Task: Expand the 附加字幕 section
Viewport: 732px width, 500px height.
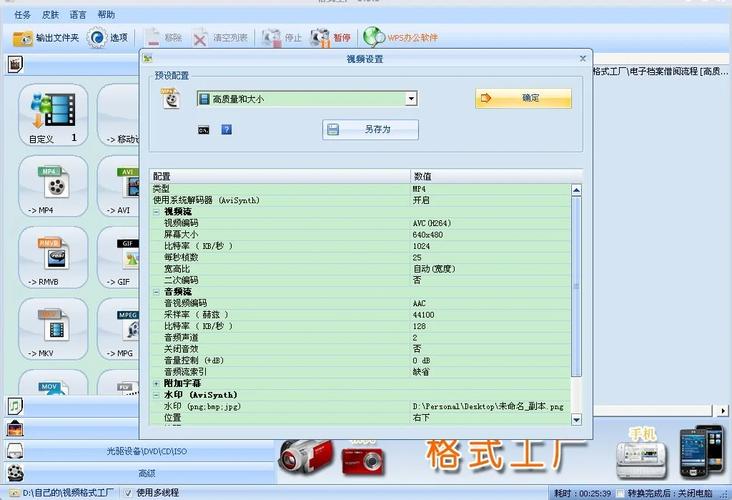Action: 156,383
